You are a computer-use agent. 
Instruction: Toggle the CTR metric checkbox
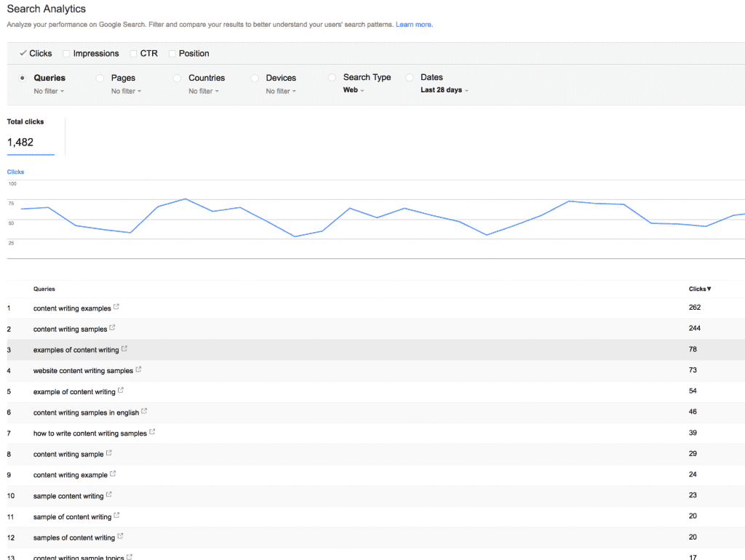[x=134, y=54]
